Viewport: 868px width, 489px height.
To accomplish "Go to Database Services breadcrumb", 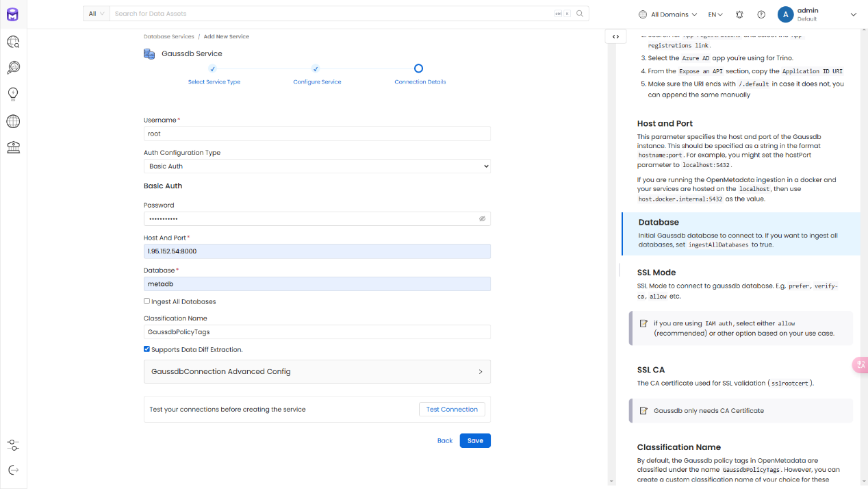I will 169,36.
